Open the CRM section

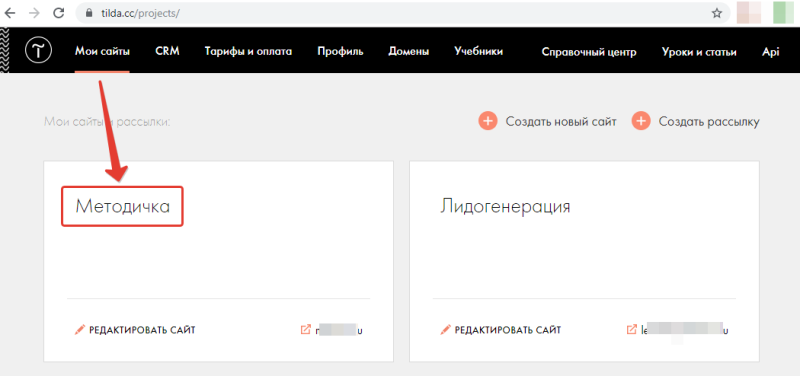tap(167, 52)
